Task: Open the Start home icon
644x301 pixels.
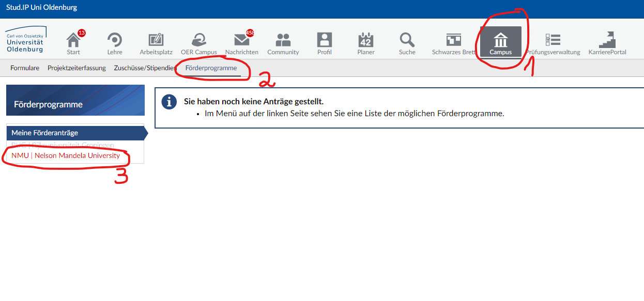Action: (x=73, y=41)
